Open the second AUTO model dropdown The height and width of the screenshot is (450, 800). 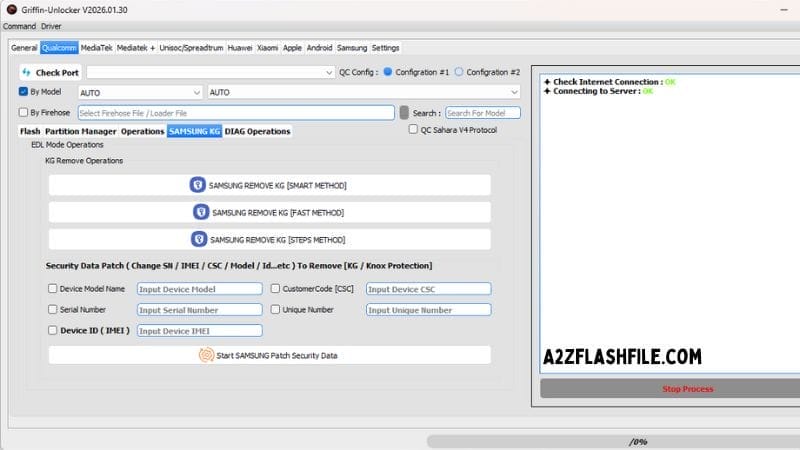(x=364, y=92)
